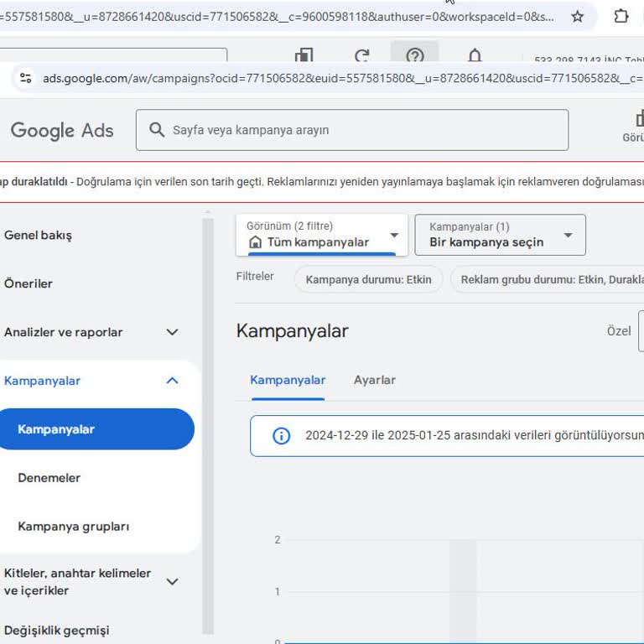
Task: Bookmark this page with the star icon
Action: (577, 17)
